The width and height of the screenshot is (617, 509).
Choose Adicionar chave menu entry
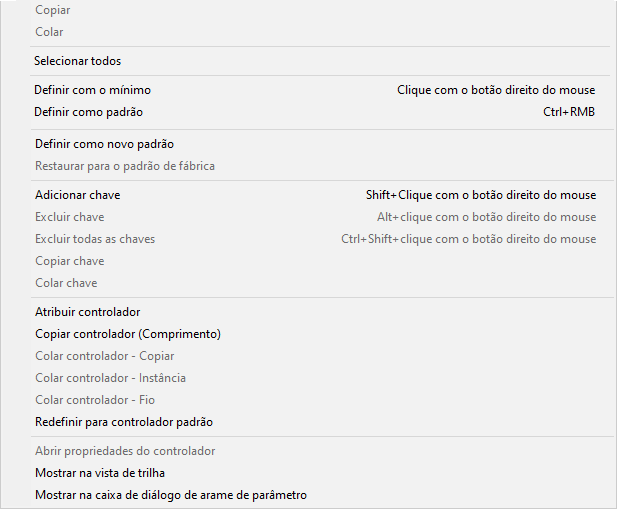[77, 195]
